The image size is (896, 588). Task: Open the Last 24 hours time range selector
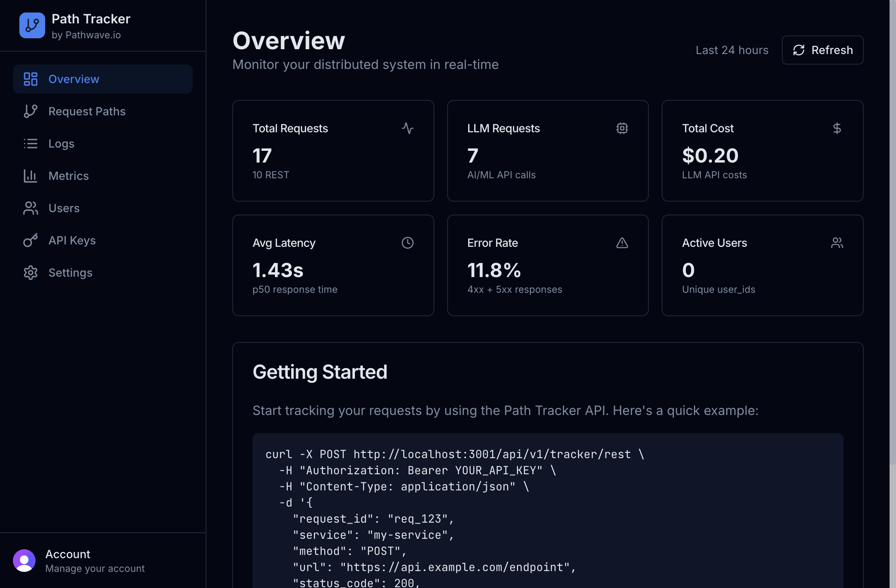point(732,50)
